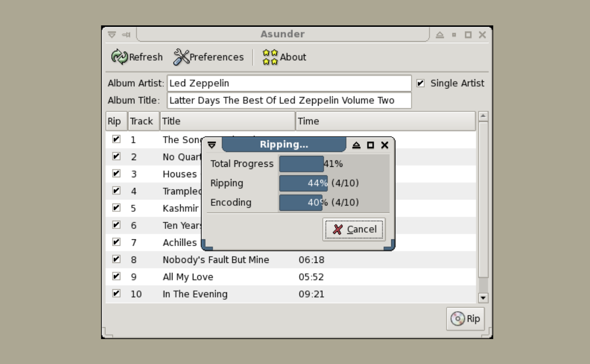Minimize the Asunder window using small square icon
Screen dimensions: 590x364
pyautogui.click(x=454, y=35)
